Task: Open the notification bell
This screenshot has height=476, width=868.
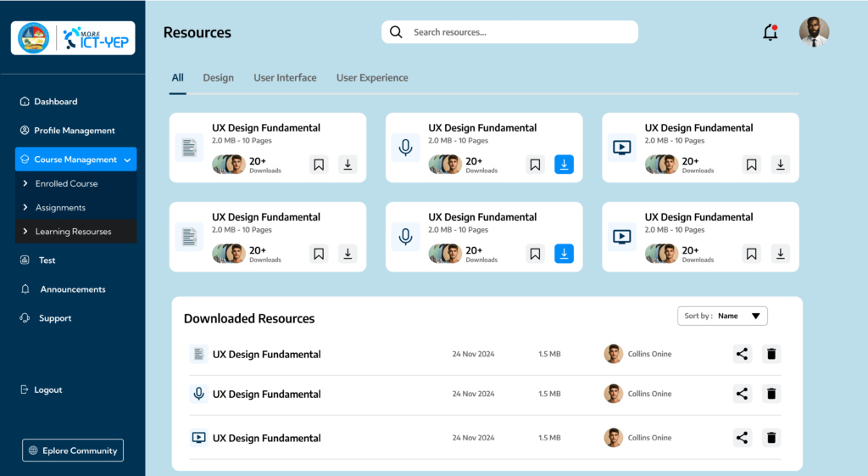Action: [770, 33]
